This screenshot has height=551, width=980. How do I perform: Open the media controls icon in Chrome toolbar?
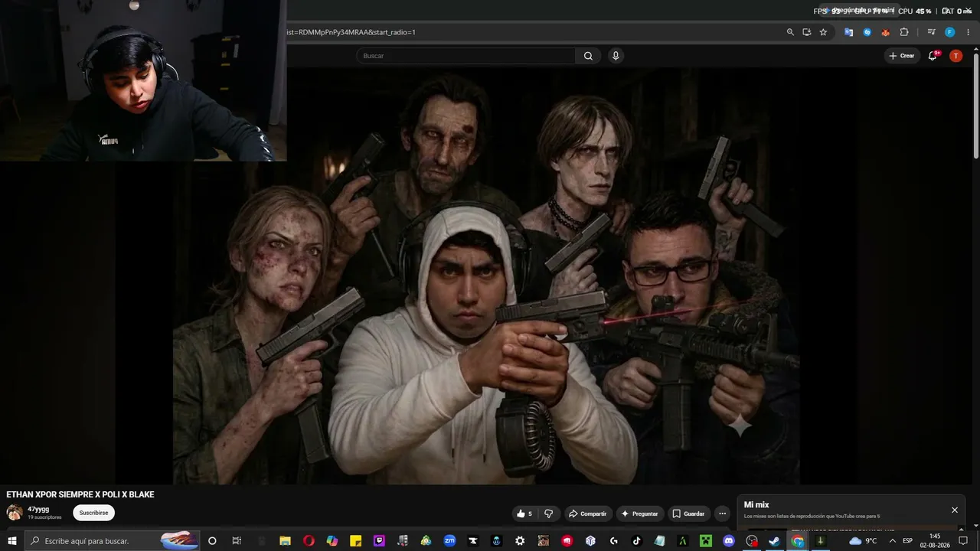[x=932, y=32]
